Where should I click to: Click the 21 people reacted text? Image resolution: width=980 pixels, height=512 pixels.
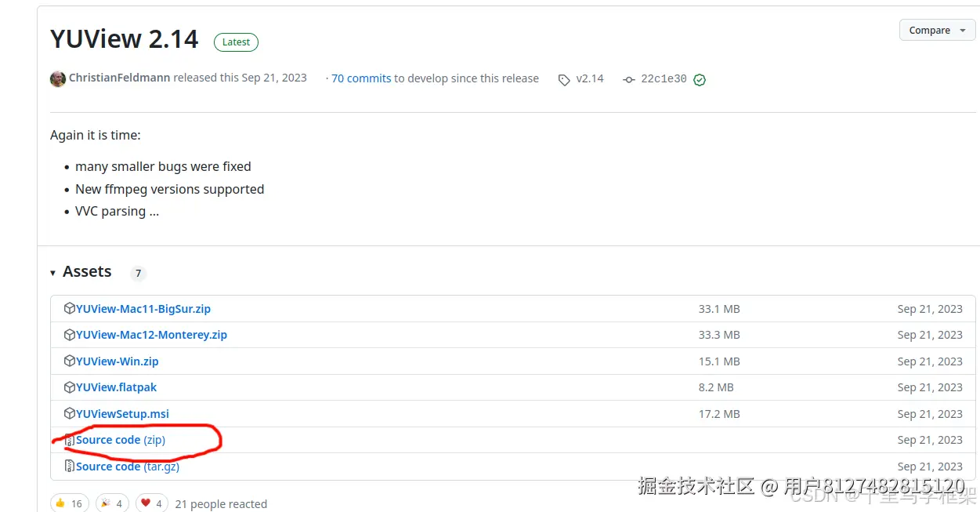(x=221, y=504)
